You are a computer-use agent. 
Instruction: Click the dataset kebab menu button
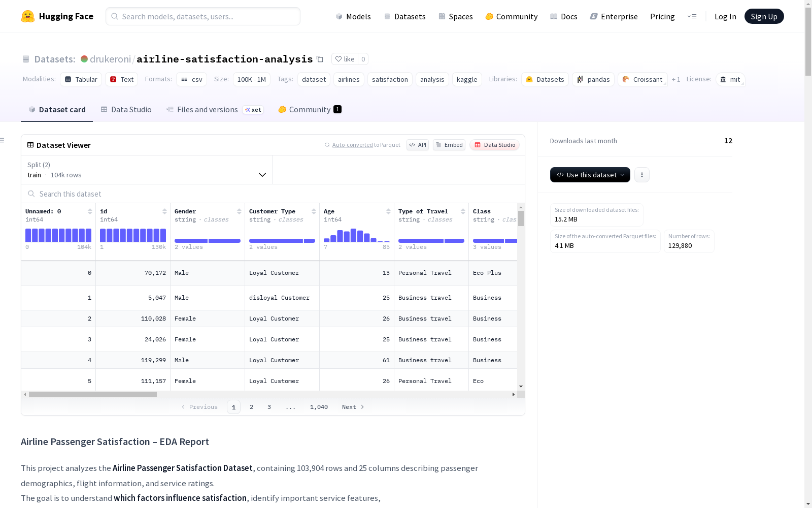642,175
